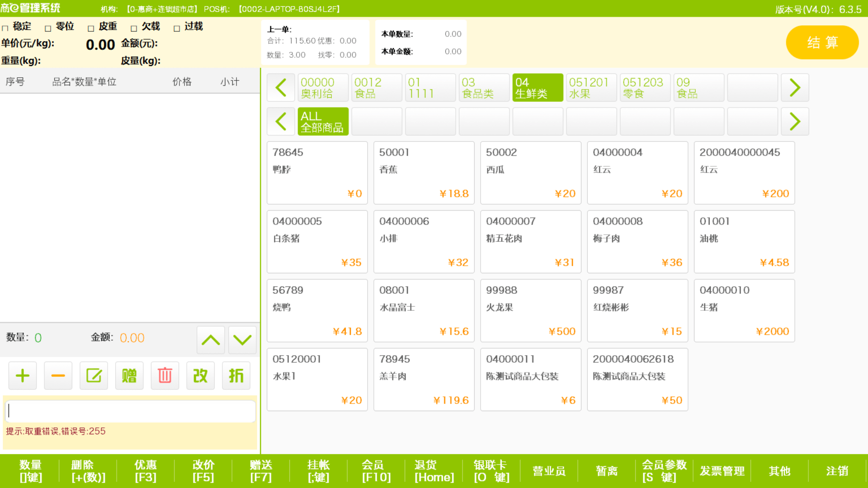This screenshot has width=868, height=488.
Task: Click the red trash delete icon
Action: [x=165, y=375]
